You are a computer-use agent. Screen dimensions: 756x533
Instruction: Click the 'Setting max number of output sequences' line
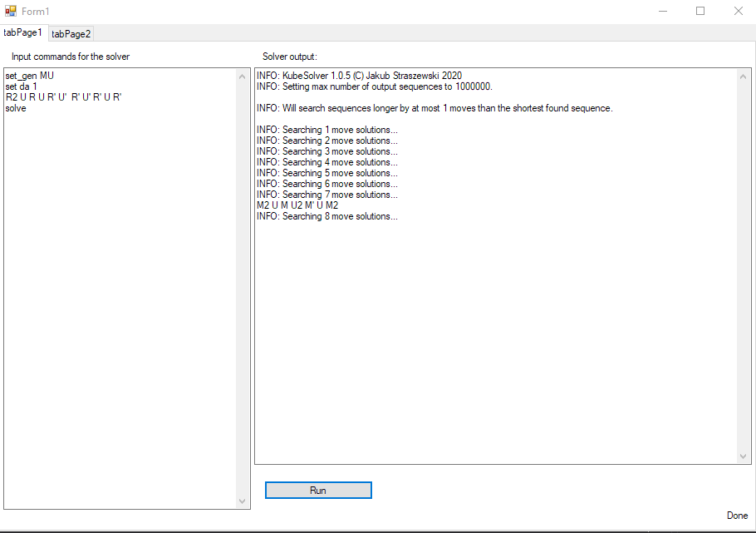point(374,86)
